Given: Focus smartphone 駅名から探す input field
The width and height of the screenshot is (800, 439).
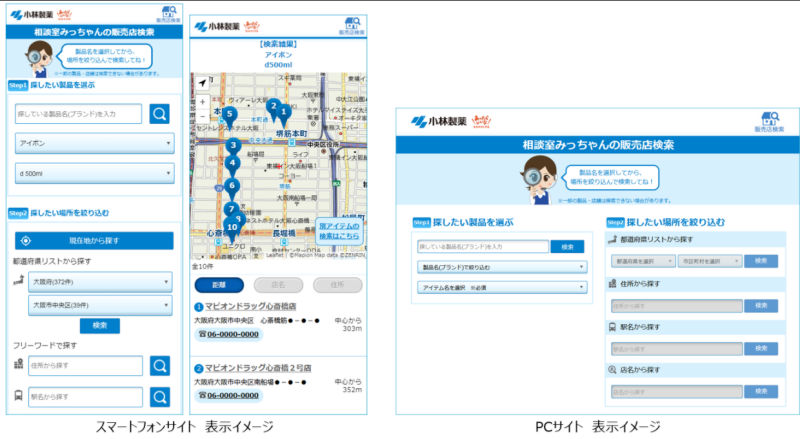Looking at the screenshot, I should [85, 397].
